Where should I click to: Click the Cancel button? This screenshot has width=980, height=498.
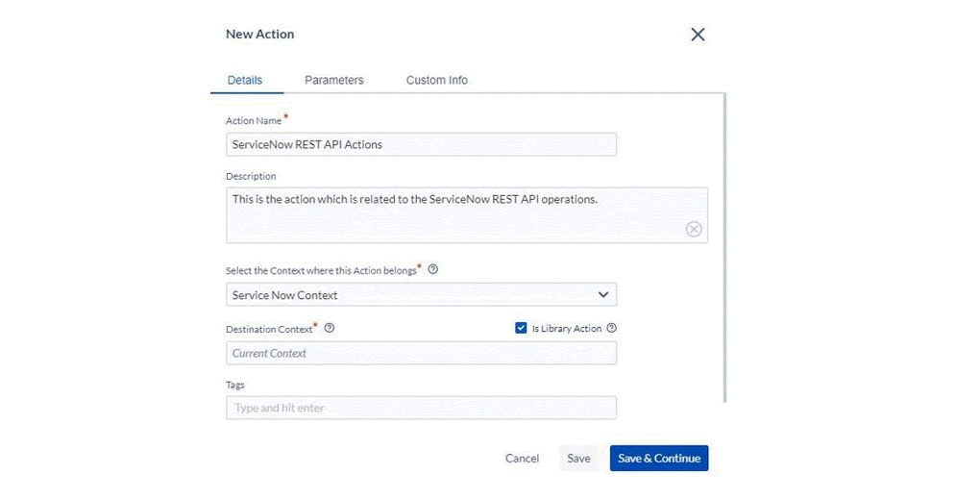(522, 459)
